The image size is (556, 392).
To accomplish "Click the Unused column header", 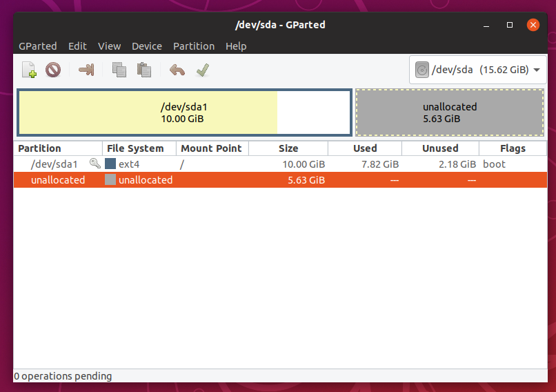I will [440, 148].
